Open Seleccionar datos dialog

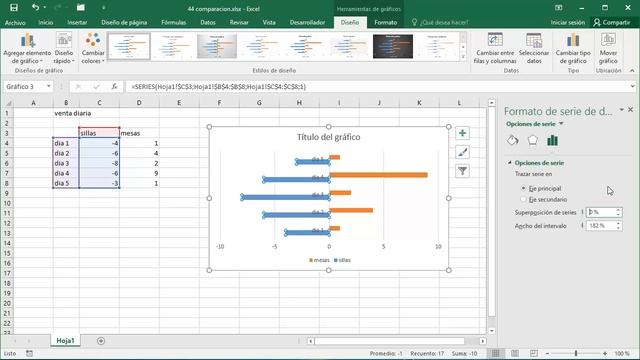[x=534, y=49]
